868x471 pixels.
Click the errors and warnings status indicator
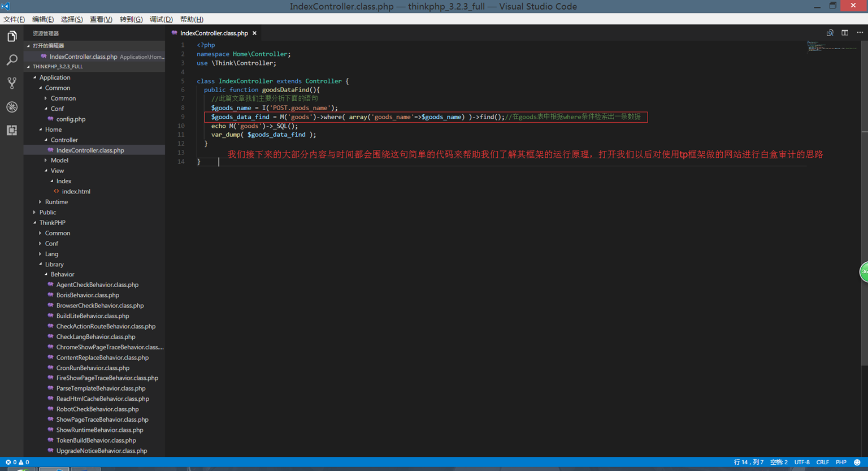point(17,462)
